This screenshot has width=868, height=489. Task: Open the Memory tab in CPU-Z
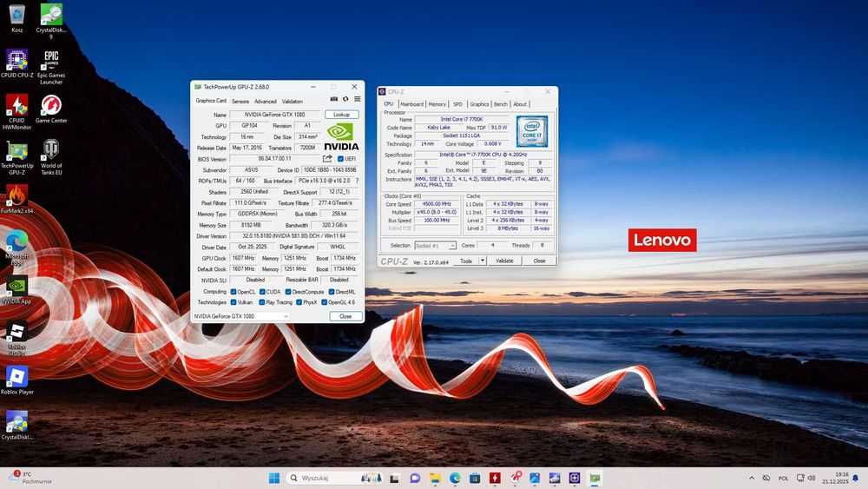[437, 104]
